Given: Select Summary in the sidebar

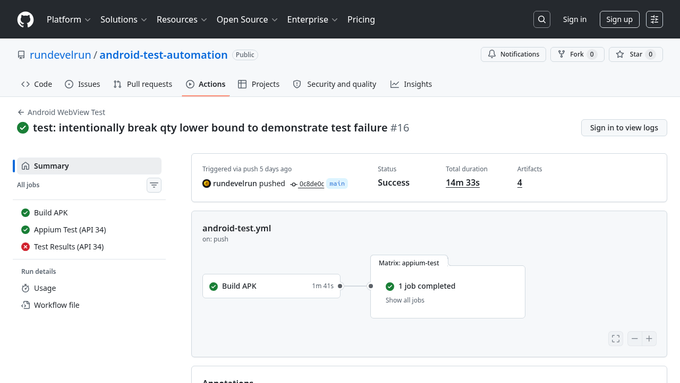Looking at the screenshot, I should pyautogui.click(x=89, y=166).
